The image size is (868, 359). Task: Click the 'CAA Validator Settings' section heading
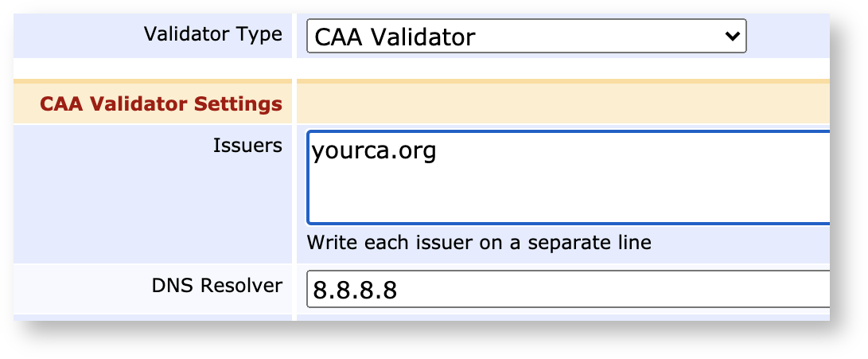click(x=162, y=103)
